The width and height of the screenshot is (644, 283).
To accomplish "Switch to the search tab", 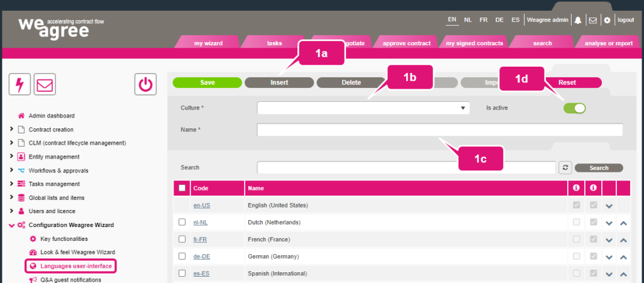I will pos(542,43).
